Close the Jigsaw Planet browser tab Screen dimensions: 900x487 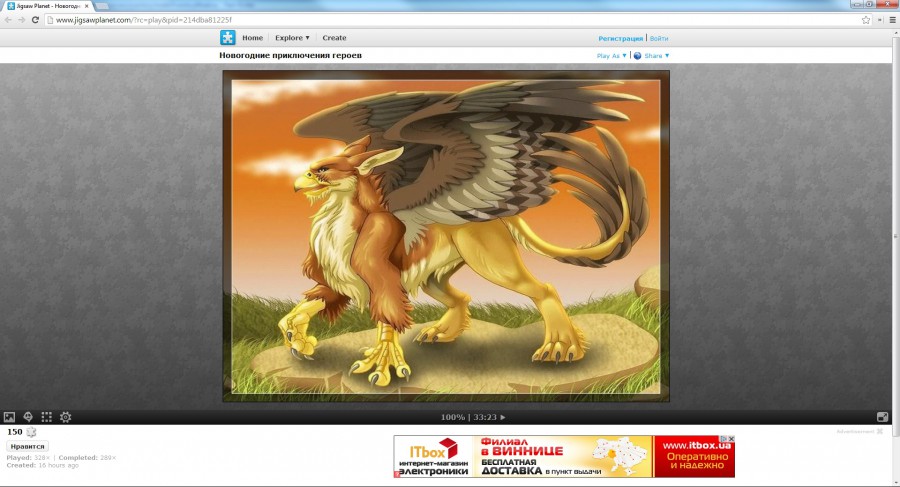tap(87, 6)
